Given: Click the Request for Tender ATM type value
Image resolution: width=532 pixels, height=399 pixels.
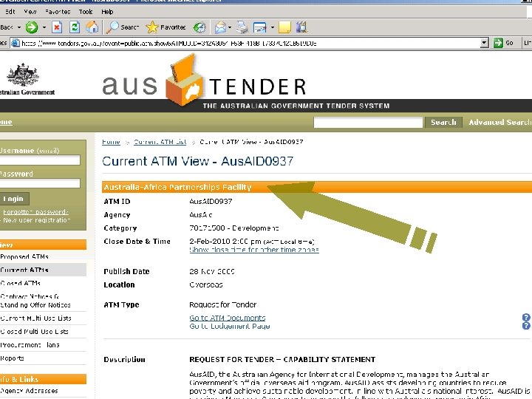Looking at the screenshot, I should coord(223,304).
